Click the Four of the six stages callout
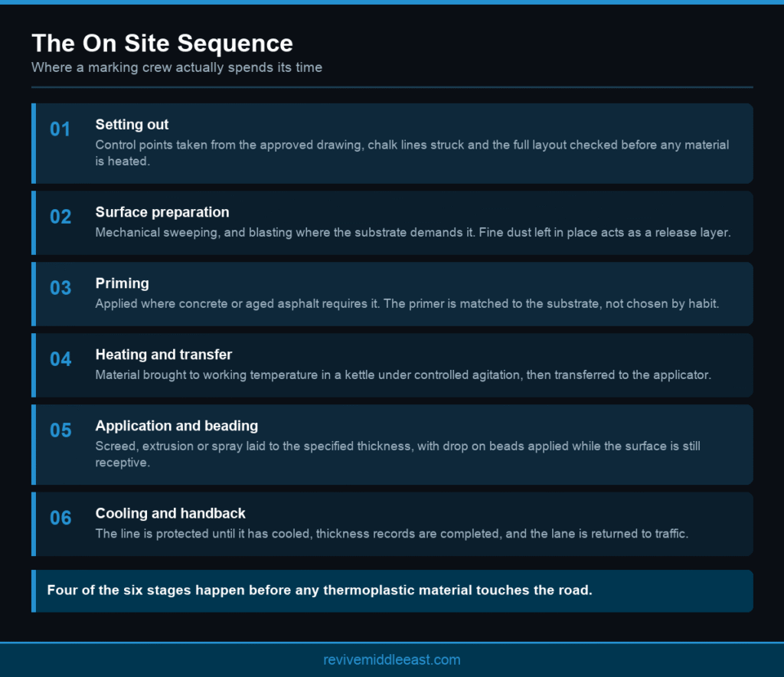The height and width of the screenshot is (677, 784). click(x=319, y=590)
